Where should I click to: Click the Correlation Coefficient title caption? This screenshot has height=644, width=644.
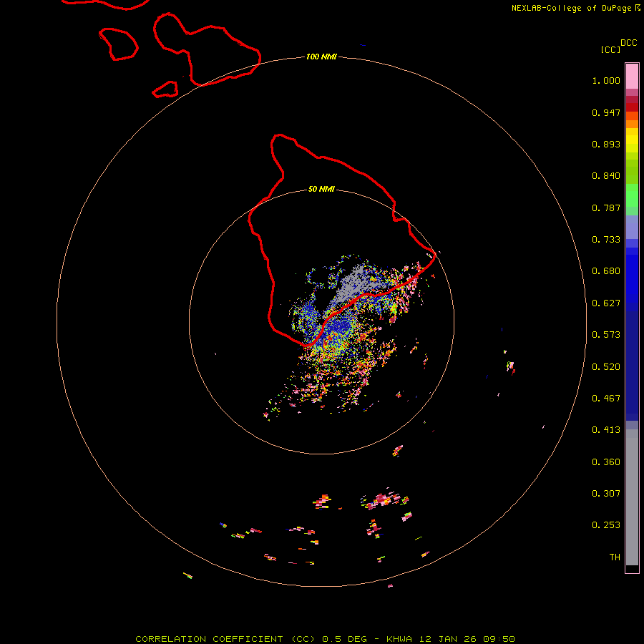pos(325,639)
